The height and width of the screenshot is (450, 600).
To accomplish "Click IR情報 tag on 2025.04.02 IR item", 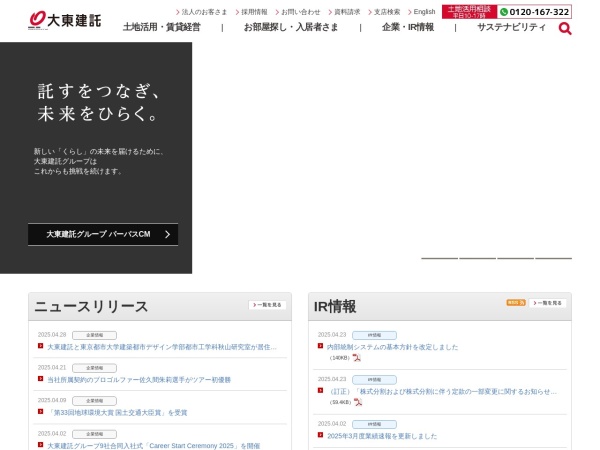I will [x=374, y=424].
